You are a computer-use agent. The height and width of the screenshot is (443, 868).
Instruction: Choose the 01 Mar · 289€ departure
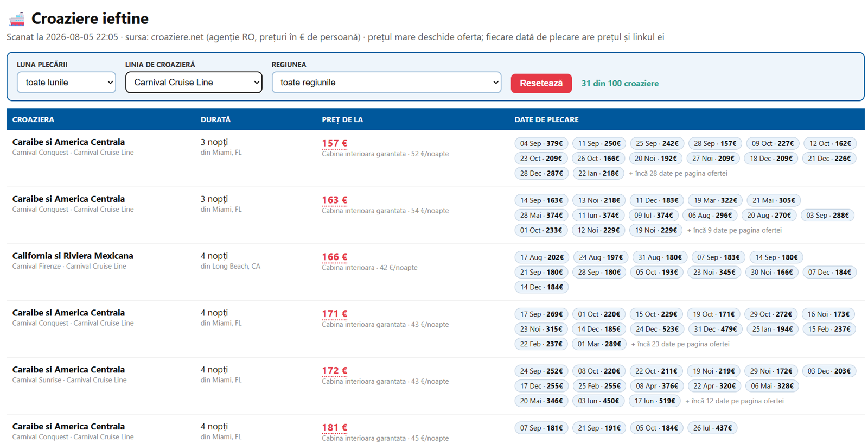599,344
